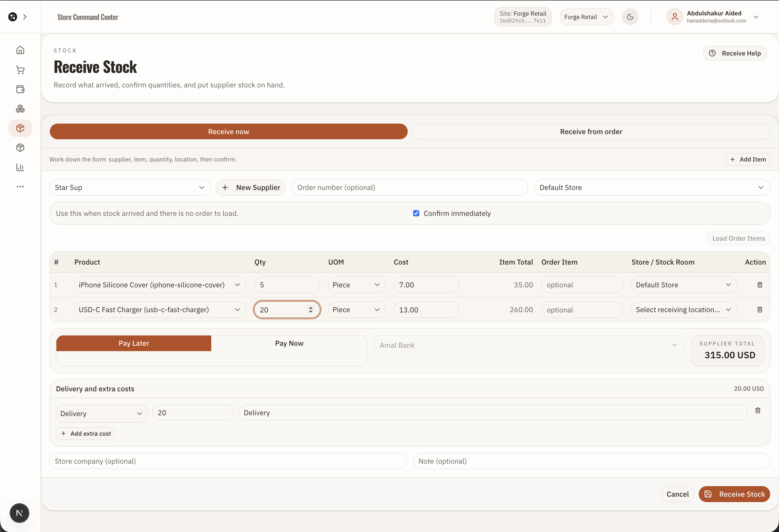Select the Pay Later option
This screenshot has width=779, height=532.
click(x=134, y=343)
